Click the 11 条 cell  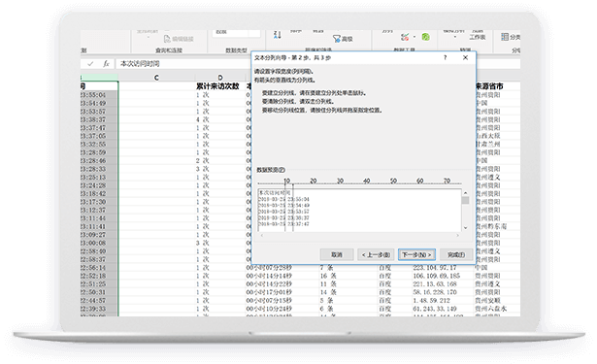(x=328, y=284)
